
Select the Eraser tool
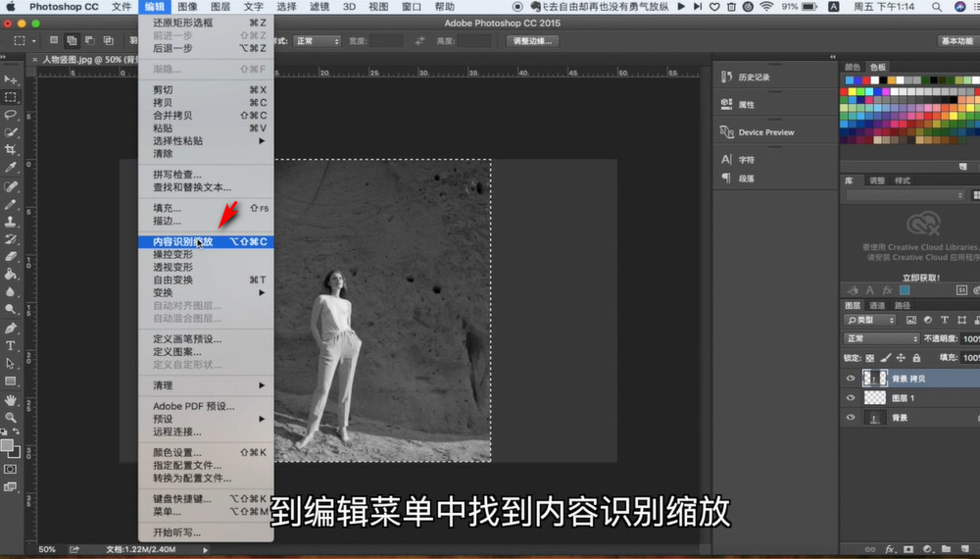pyautogui.click(x=11, y=256)
